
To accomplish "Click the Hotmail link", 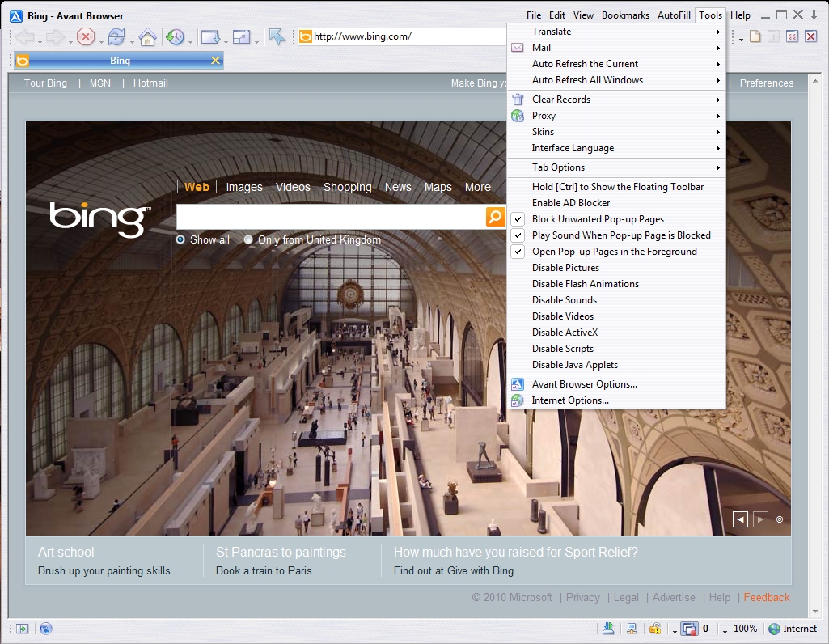I will [x=150, y=83].
